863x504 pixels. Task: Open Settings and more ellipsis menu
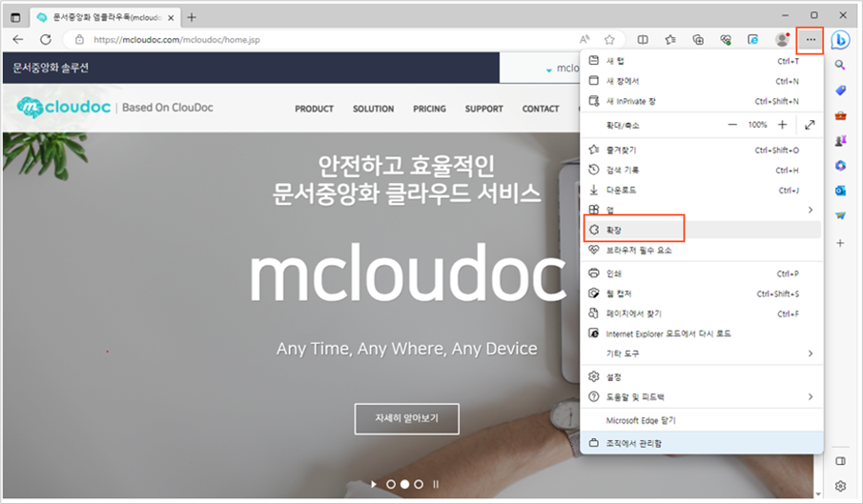tap(811, 40)
